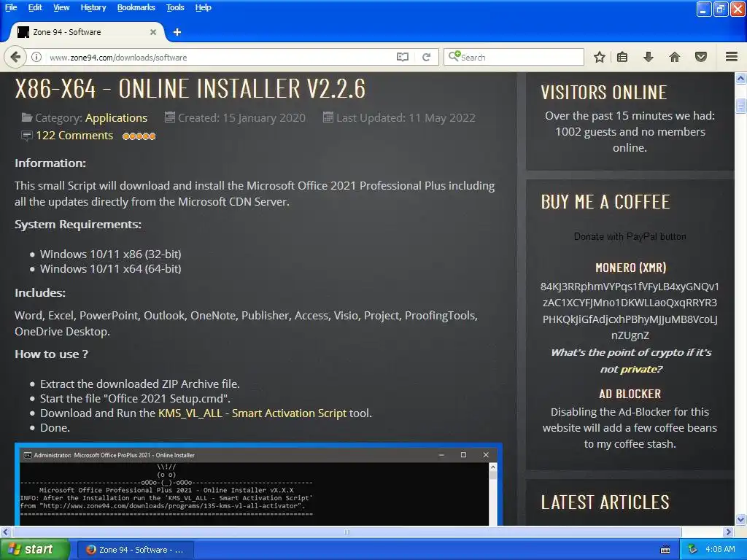
Task: Toggle Reader View icon in address bar
Action: [403, 57]
